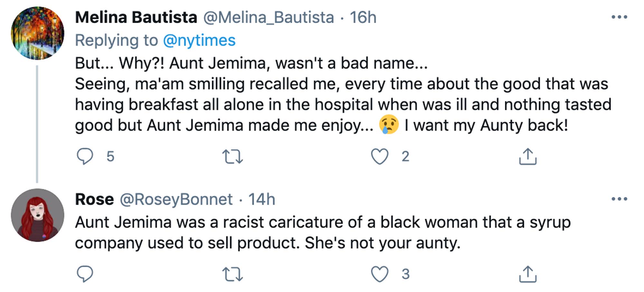Open the Melina Bautista display name

[136, 17]
